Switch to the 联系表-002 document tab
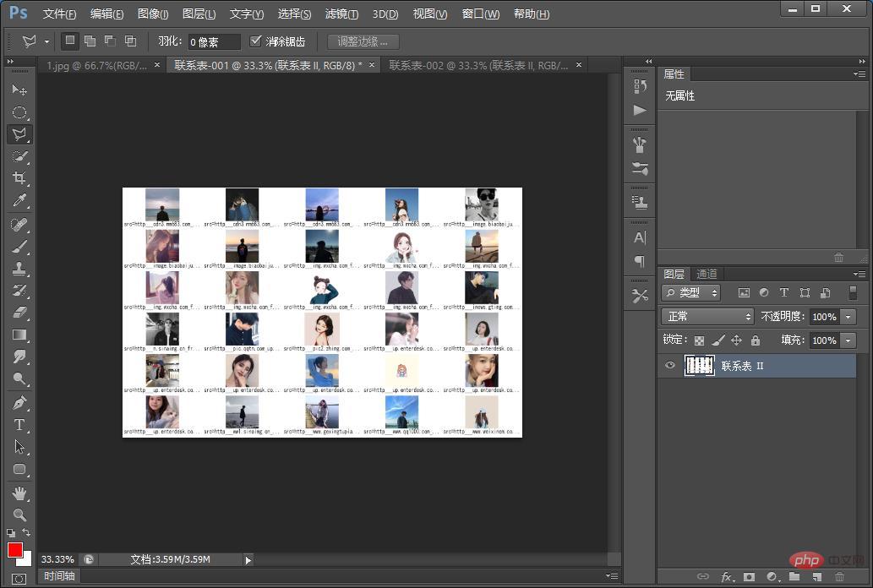The height and width of the screenshot is (588, 873). pos(478,65)
